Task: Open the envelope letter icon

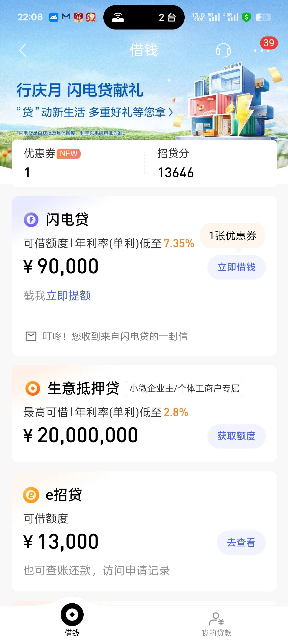Action: coord(31,336)
